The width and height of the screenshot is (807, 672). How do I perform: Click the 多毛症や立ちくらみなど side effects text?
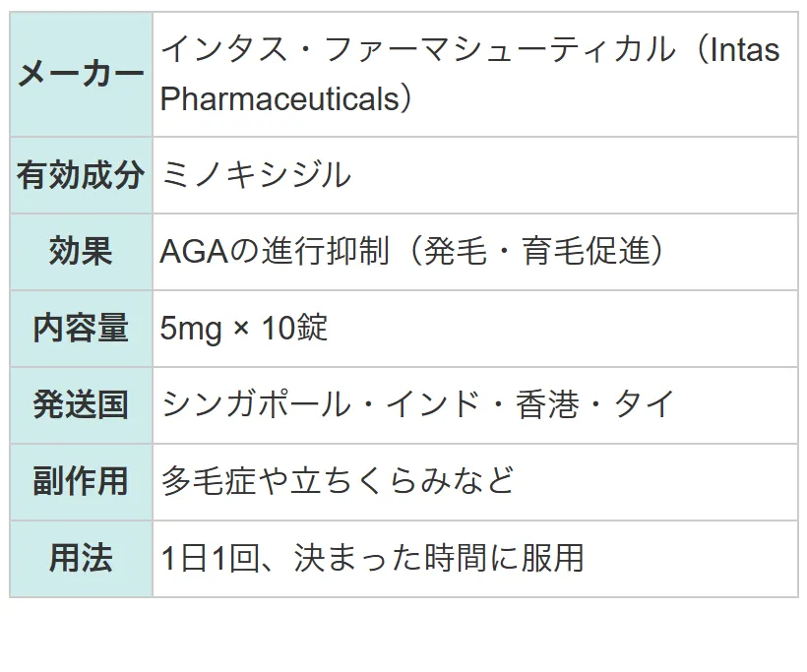point(338,480)
